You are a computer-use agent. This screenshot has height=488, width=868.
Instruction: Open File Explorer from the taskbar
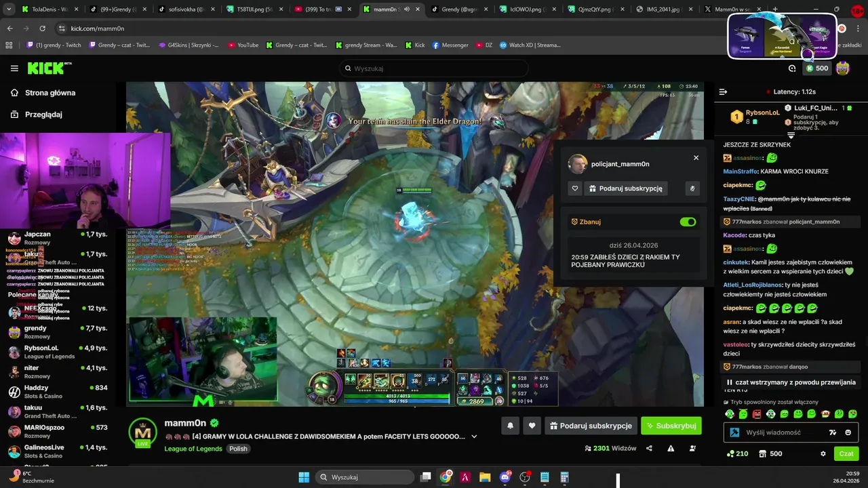(485, 477)
